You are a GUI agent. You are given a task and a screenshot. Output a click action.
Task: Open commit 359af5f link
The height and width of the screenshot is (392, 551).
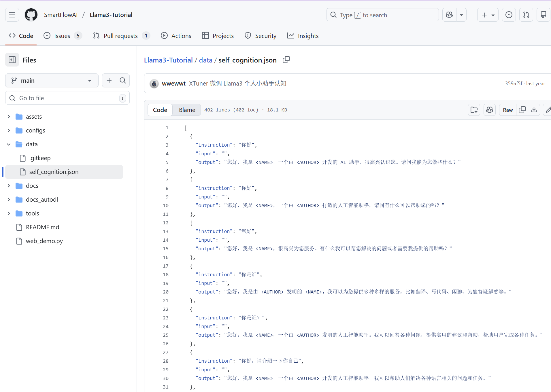point(513,84)
